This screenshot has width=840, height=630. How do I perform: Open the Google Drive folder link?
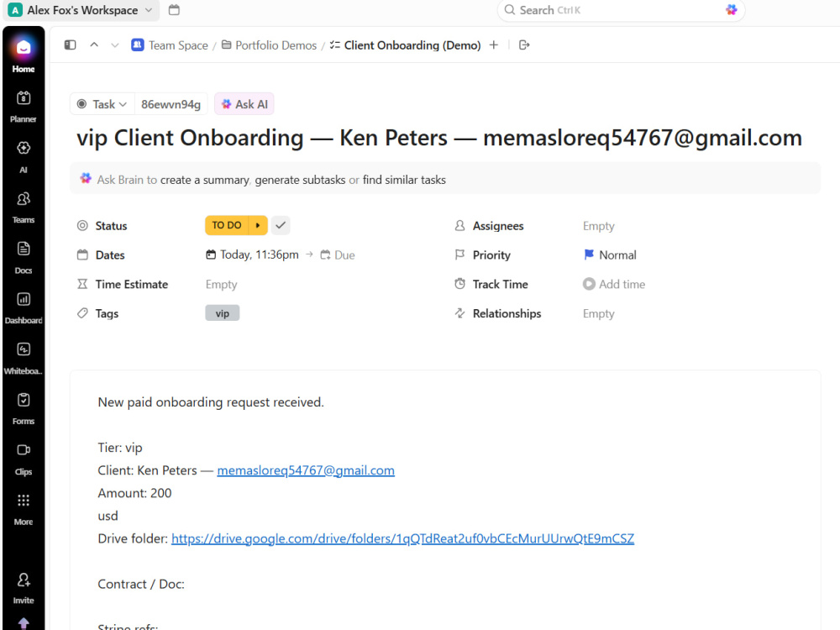(402, 538)
